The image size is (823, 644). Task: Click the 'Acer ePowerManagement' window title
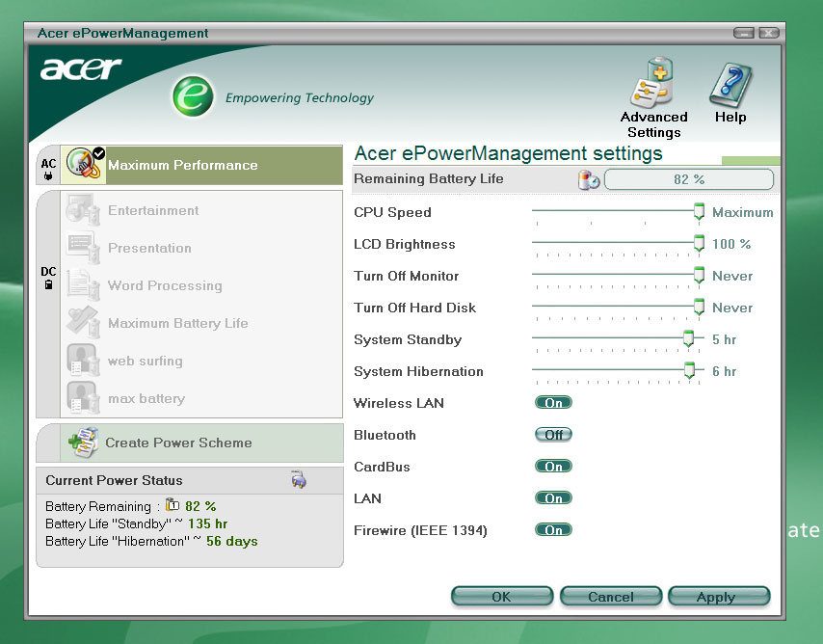[122, 33]
